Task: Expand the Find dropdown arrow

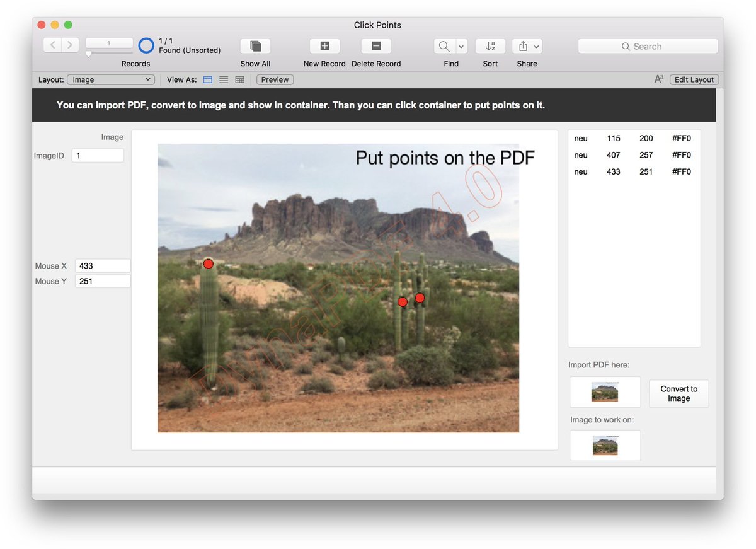Action: (x=461, y=46)
